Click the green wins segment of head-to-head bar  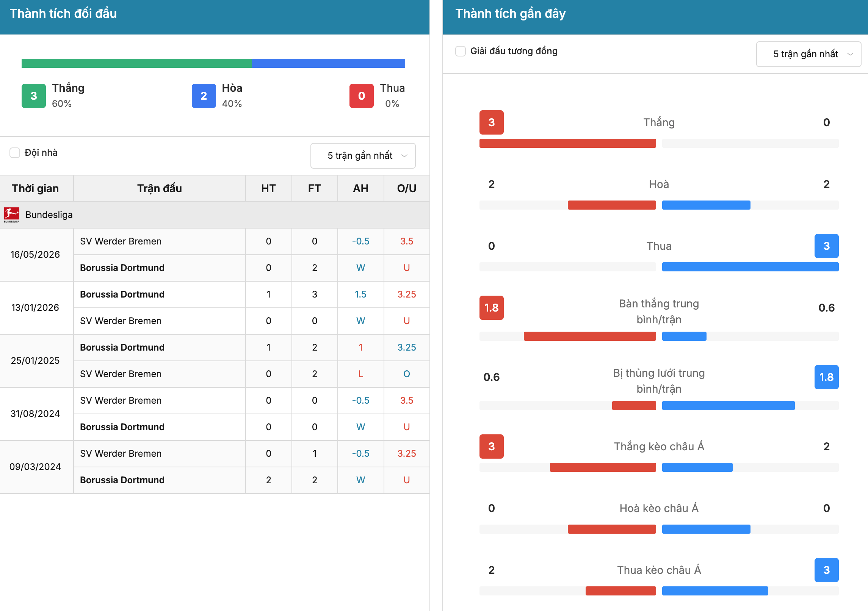click(136, 63)
